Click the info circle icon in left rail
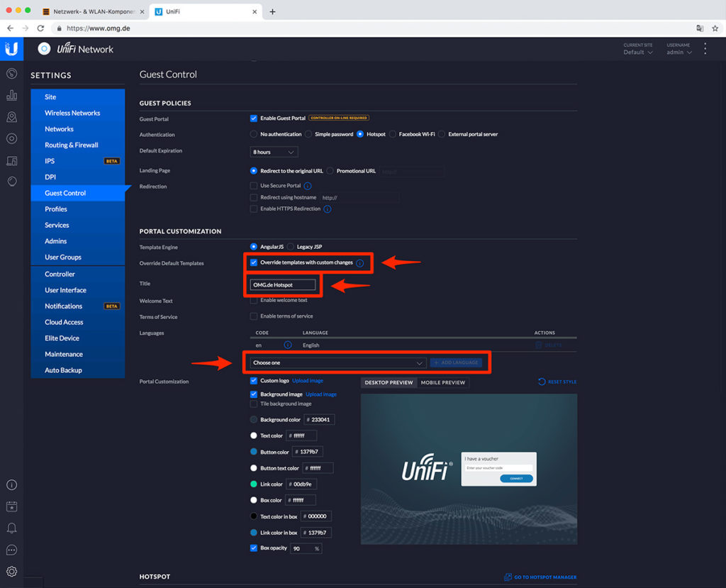Image resolution: width=726 pixels, height=588 pixels. click(x=11, y=484)
